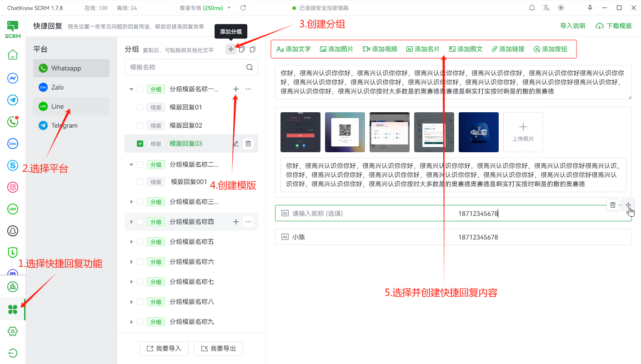This screenshot has height=364, width=641.
Task: Click the notification bell icon
Action: click(x=531, y=8)
